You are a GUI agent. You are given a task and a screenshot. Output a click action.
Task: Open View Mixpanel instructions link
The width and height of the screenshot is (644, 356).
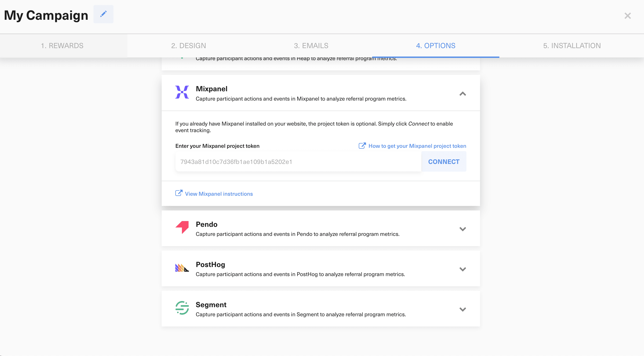point(219,194)
